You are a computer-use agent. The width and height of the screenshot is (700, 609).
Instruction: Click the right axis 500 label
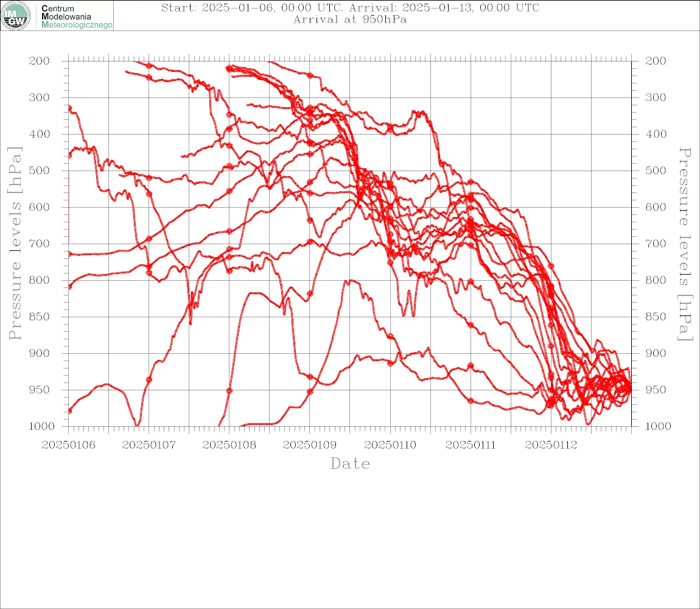pos(656,171)
